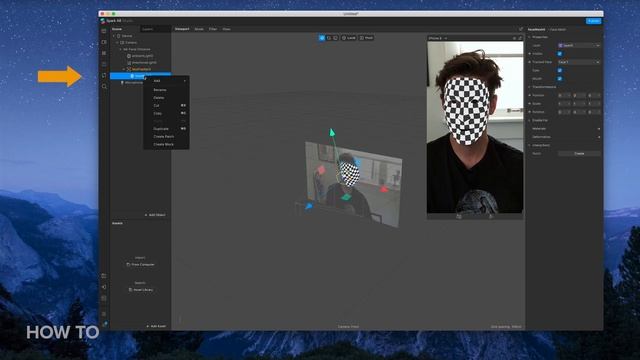640x360 pixels.
Task: Click Import From Computer in Assets
Action: coord(140,265)
